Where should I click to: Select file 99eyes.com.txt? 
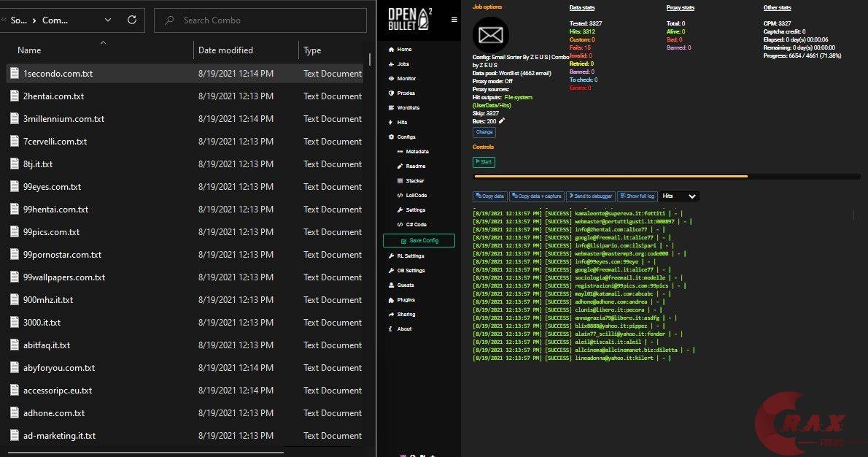coord(185,187)
